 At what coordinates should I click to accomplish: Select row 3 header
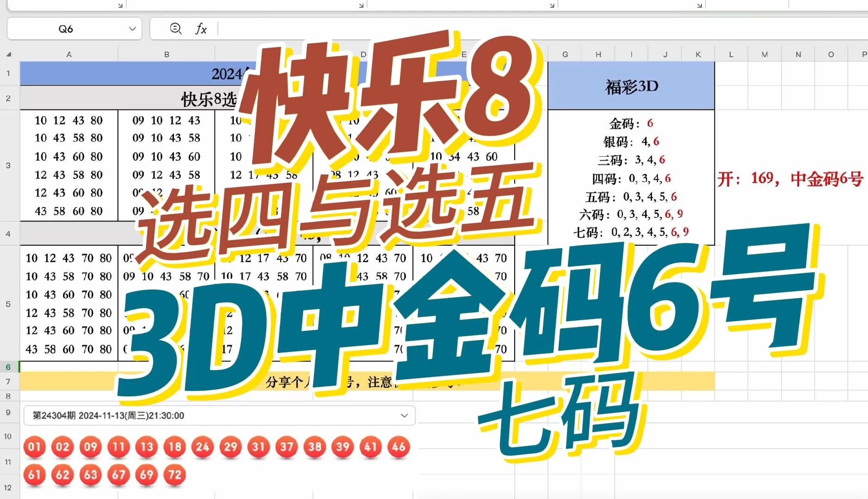(8, 165)
